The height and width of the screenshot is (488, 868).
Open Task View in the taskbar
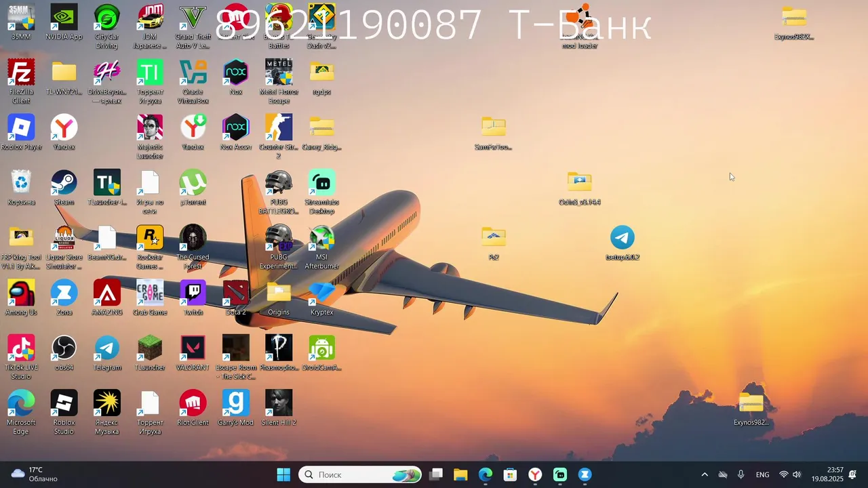[436, 474]
